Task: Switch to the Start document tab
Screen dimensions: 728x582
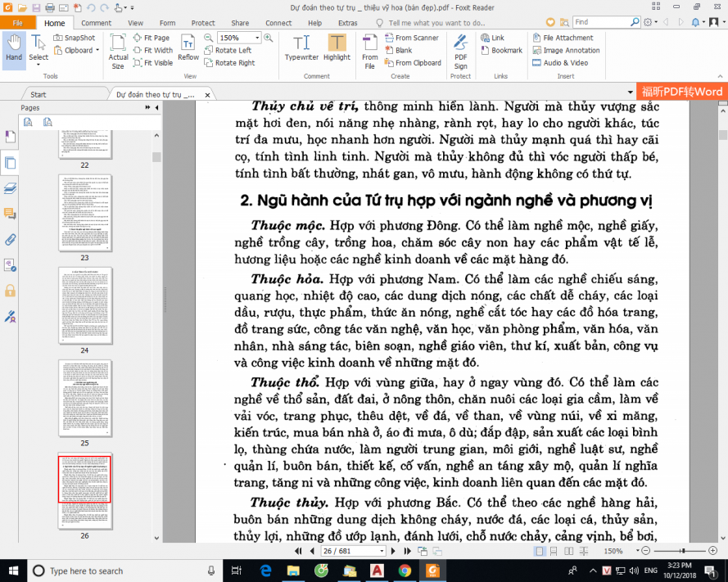Action: [38, 94]
